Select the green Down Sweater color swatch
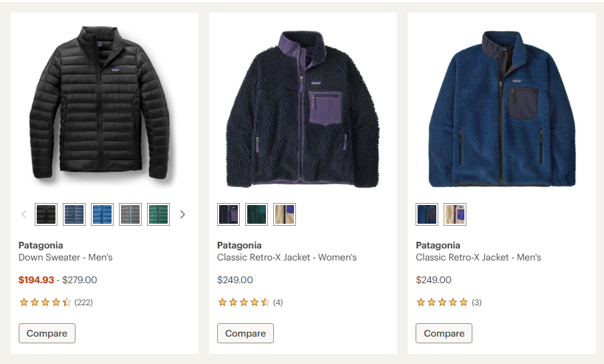This screenshot has height=364, width=604. pyautogui.click(x=158, y=214)
